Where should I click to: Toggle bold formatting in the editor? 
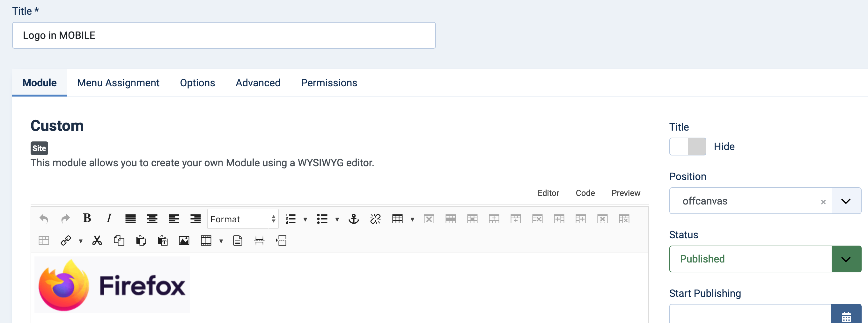(x=87, y=219)
